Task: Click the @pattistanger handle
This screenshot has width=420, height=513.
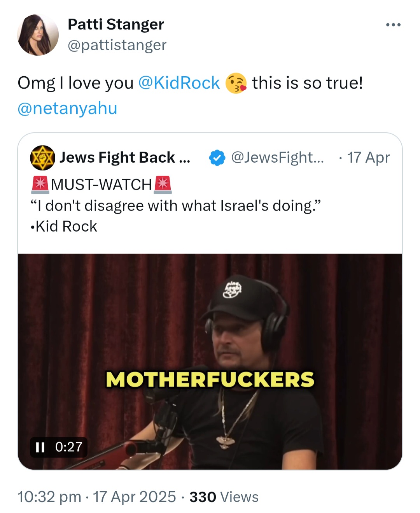Action: tap(117, 45)
